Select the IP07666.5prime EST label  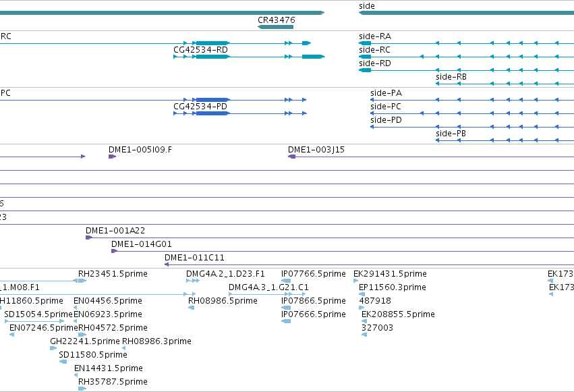pos(314,314)
